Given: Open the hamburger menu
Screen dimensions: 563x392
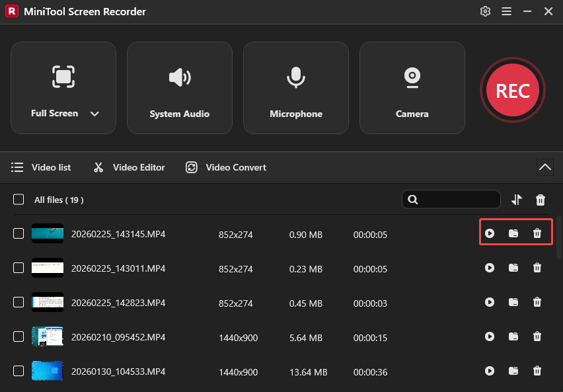Looking at the screenshot, I should click(x=506, y=11).
